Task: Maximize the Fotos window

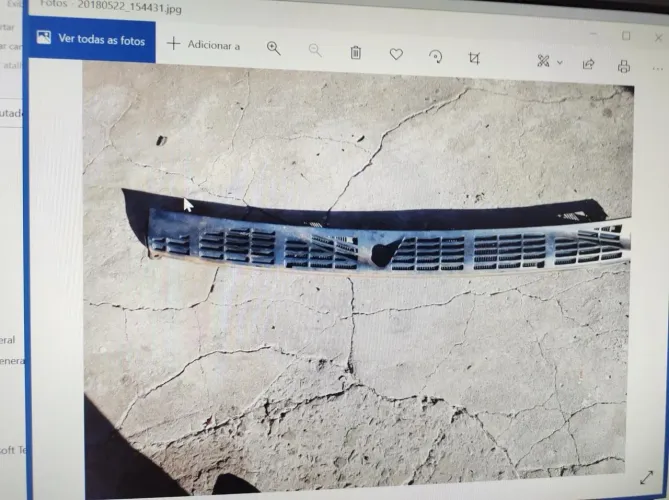Action: [x=626, y=36]
